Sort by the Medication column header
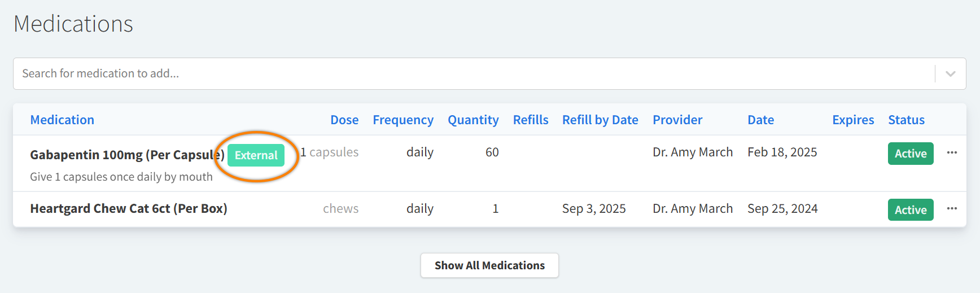Screen dimensions: 980x293 [x=62, y=120]
